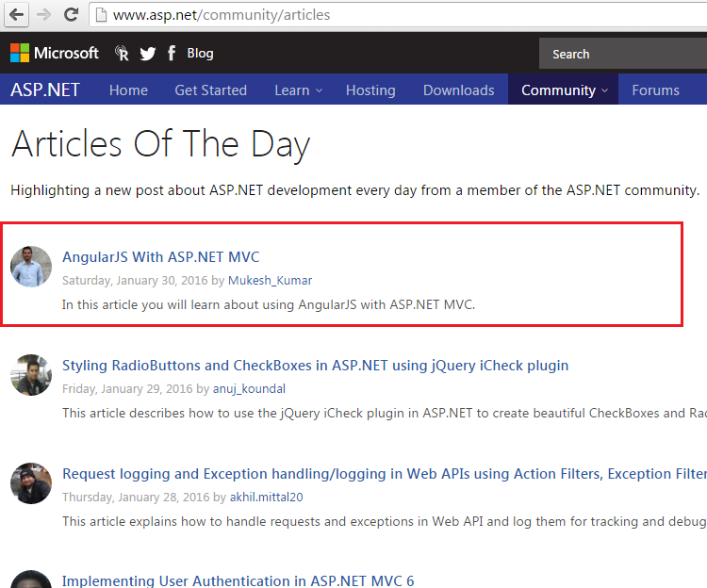
Task: Click Mukesh_Kumar's avatar photo
Action: coord(31,267)
